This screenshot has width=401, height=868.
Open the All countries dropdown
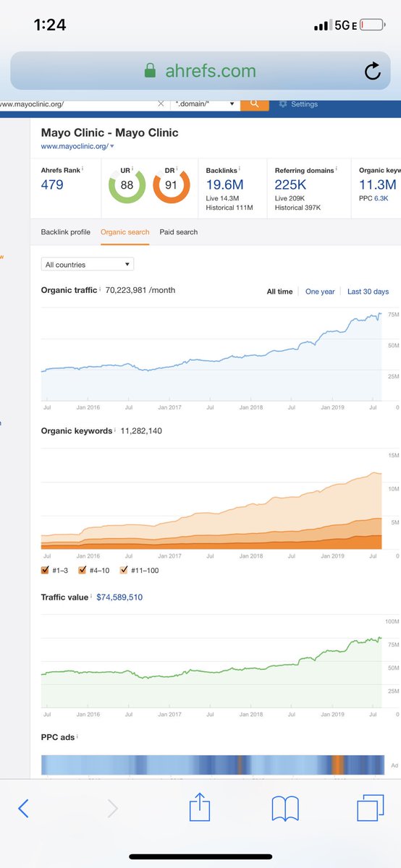(88, 265)
